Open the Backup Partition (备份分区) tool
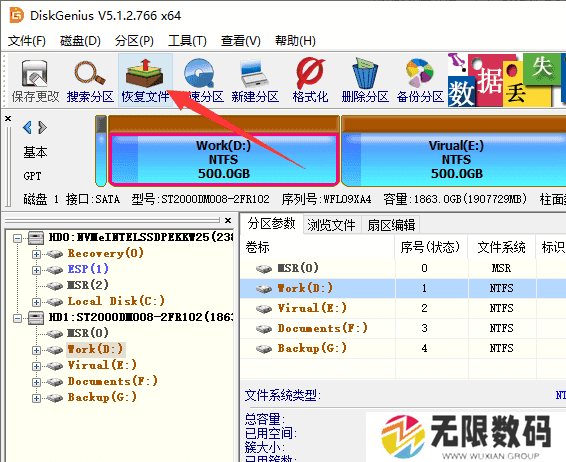Image resolution: width=566 pixels, height=462 pixels. pyautogui.click(x=420, y=81)
